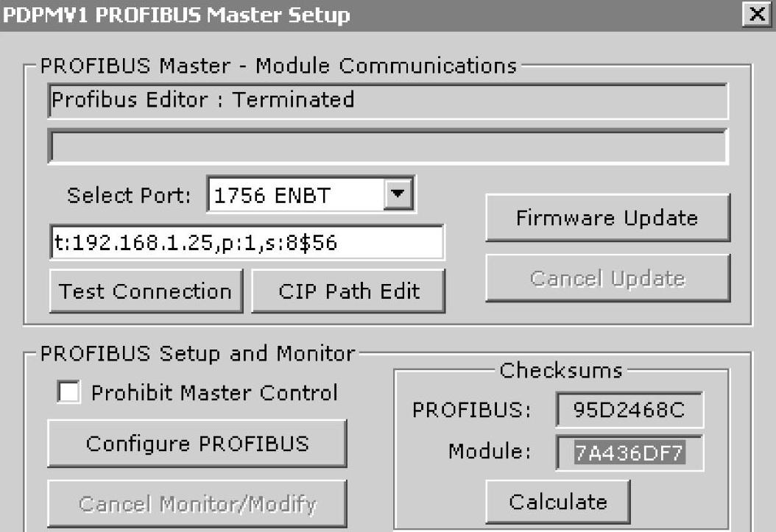Click Configure PROFIBUS button

pyautogui.click(x=197, y=444)
